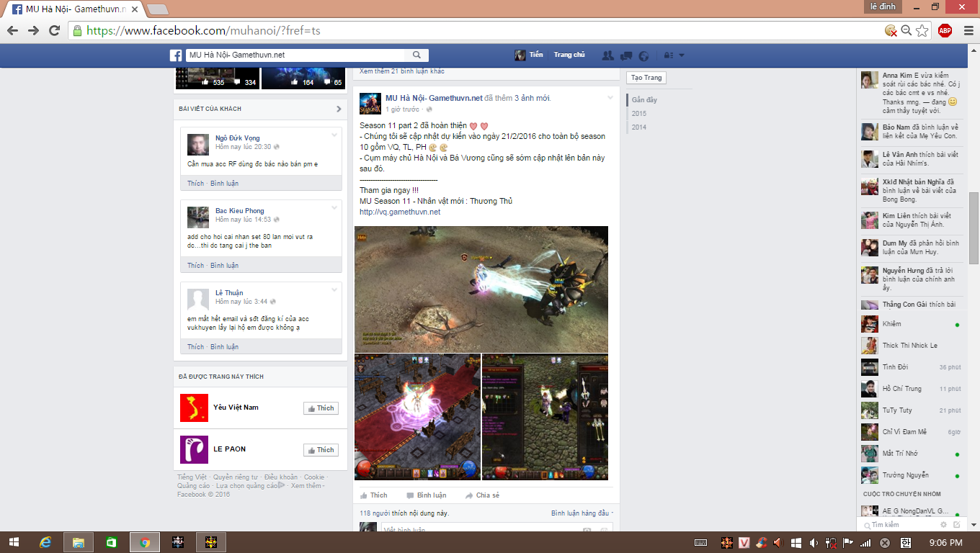
Task: Jump to 2015 in the timeline
Action: (x=639, y=113)
